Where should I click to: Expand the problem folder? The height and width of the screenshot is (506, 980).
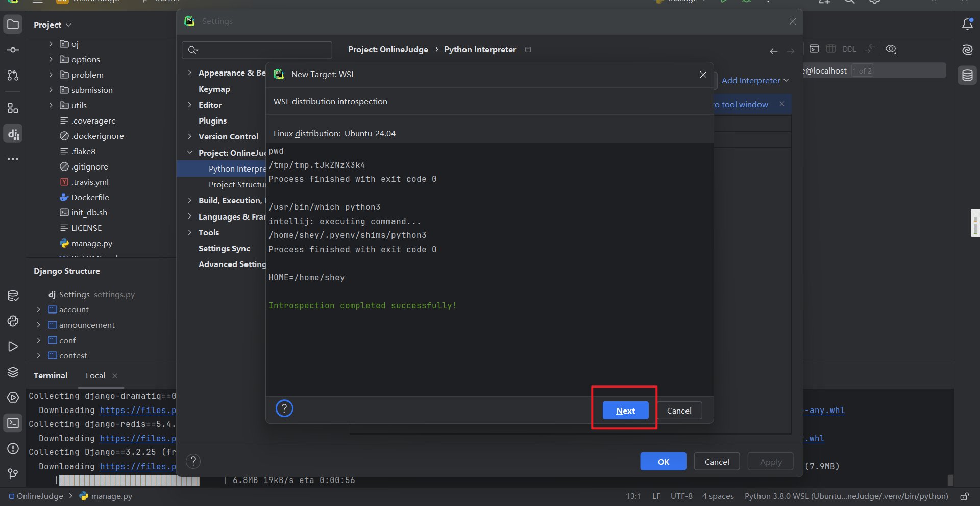tap(51, 75)
